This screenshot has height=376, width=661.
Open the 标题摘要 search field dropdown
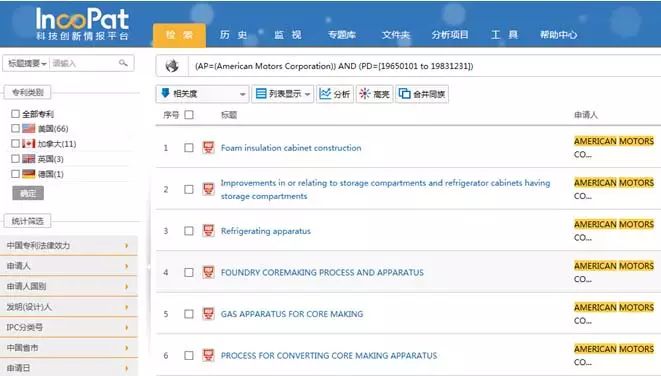(27, 63)
